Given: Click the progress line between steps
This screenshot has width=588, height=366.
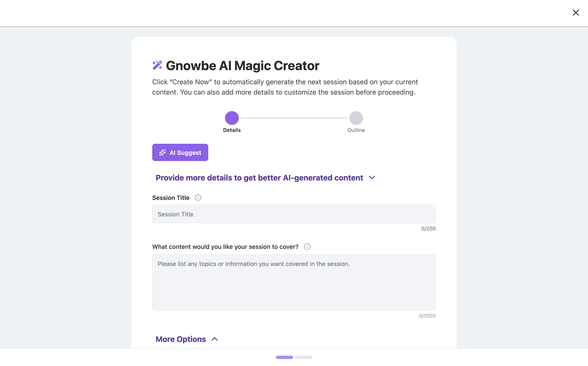Looking at the screenshot, I should [x=294, y=118].
